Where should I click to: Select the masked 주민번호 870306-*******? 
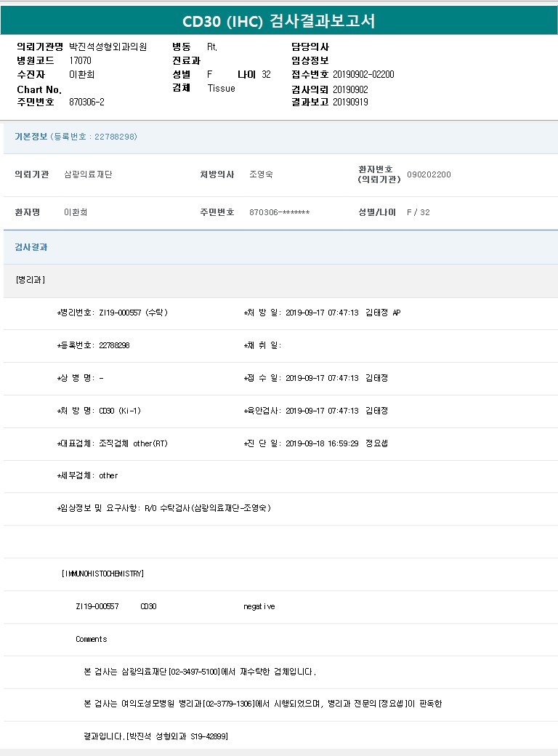pyautogui.click(x=279, y=212)
